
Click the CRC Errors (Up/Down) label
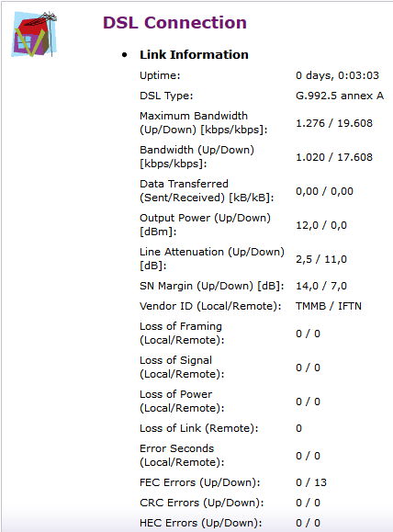click(202, 503)
